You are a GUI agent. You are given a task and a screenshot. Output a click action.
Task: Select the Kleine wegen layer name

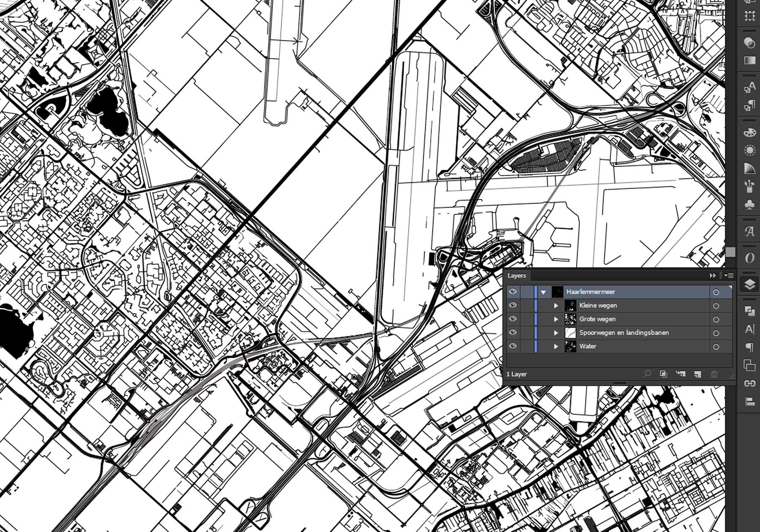(x=598, y=305)
